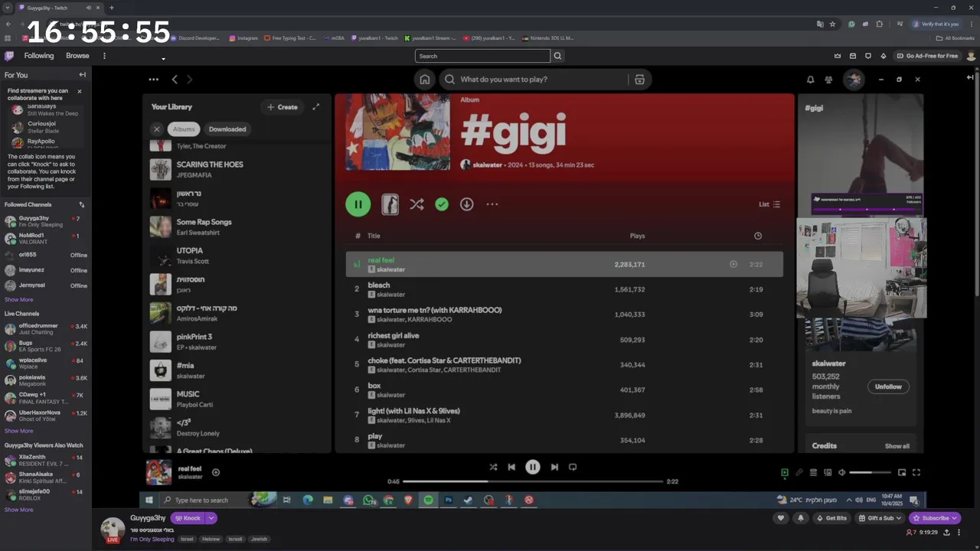Download the #gigi album
This screenshot has width=980, height=551.
[466, 204]
